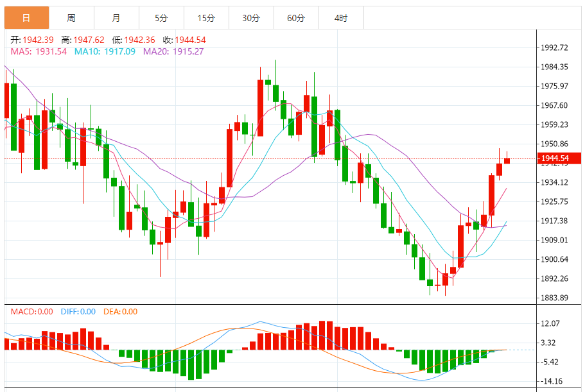Click the 1900.64 price axis label

[554, 259]
